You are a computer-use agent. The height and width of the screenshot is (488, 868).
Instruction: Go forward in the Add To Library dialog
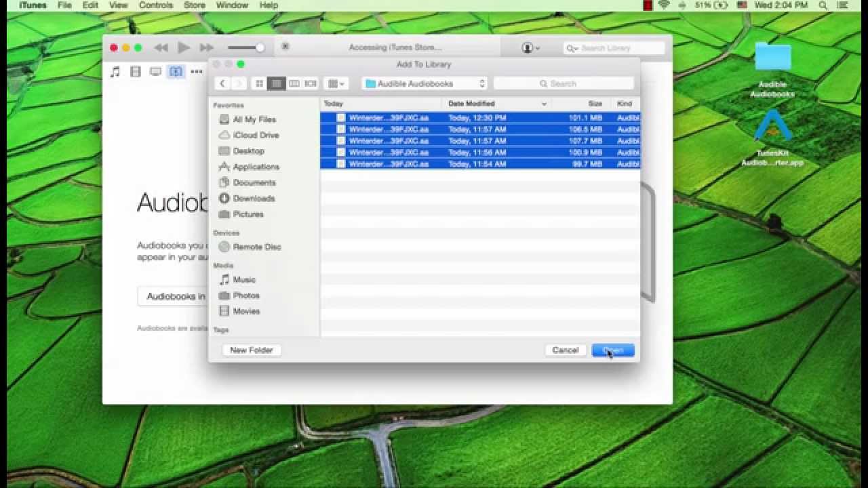239,83
